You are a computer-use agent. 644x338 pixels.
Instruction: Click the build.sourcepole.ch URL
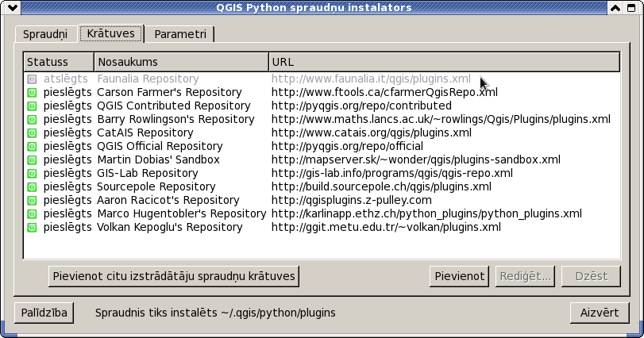click(x=381, y=186)
